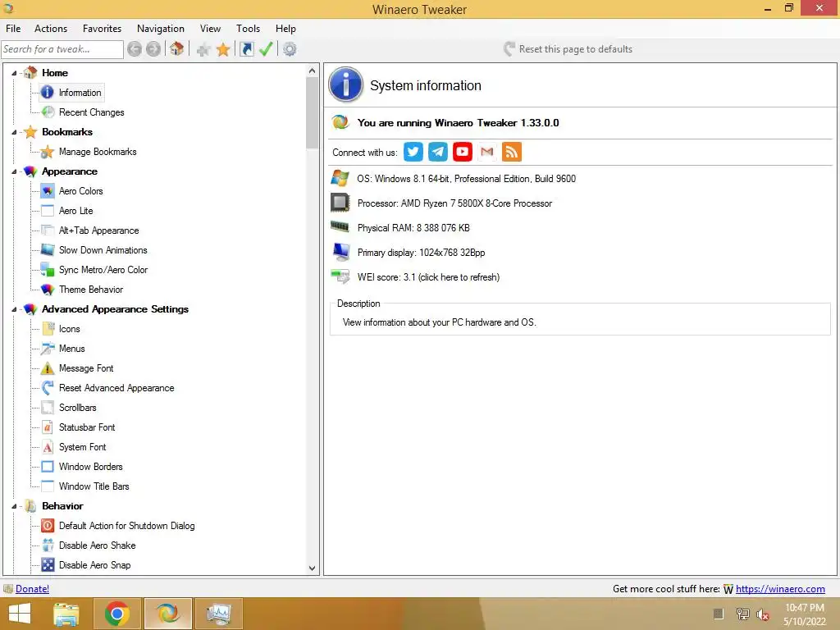Click in the Search for a tweak box
This screenshot has width=840, height=630.
62,49
